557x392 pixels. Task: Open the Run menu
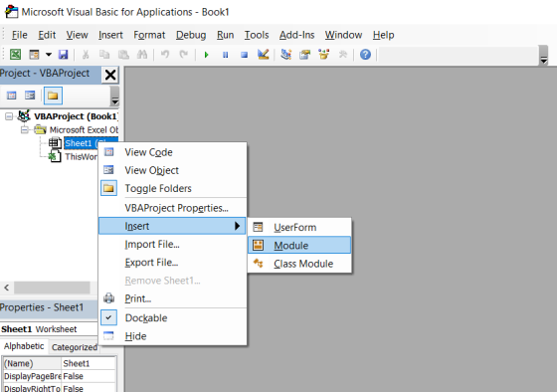pyautogui.click(x=225, y=35)
